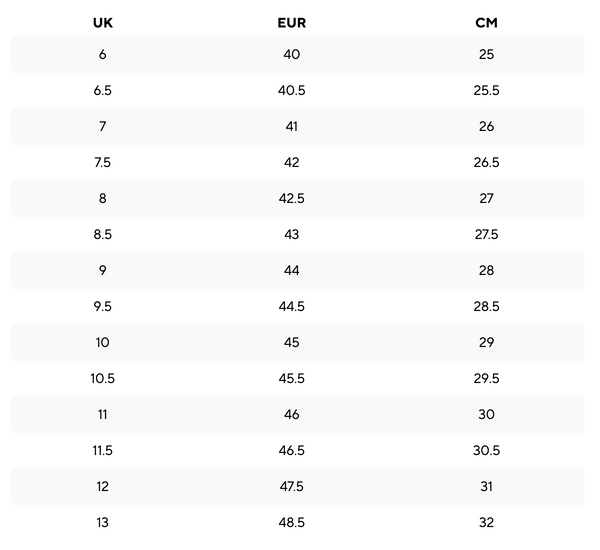
Task: Click the UK column header
Action: tap(103, 22)
